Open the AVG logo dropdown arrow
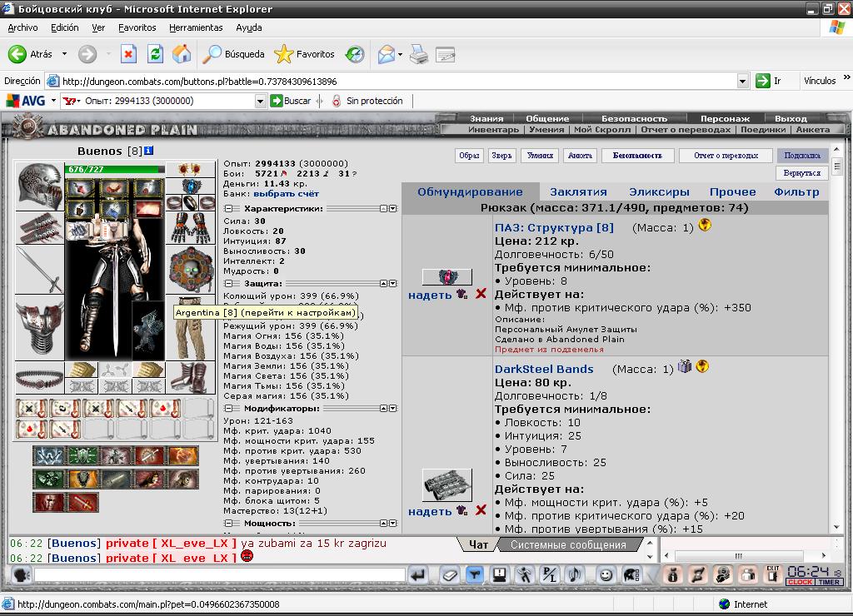This screenshot has height=616, width=853. point(53,101)
